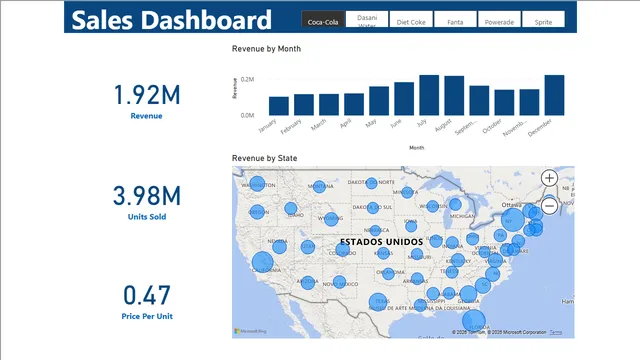
Task: Click the Oregon bubble on the map
Action: click(257, 212)
